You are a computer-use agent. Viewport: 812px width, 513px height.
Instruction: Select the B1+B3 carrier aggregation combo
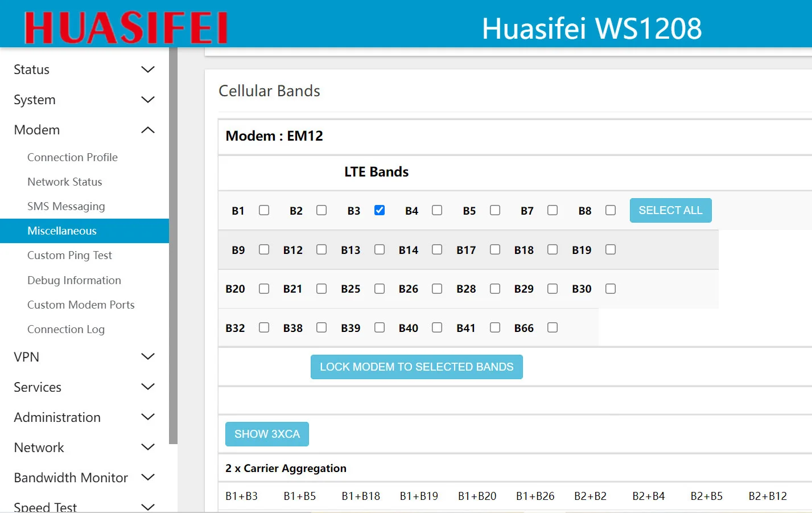coord(241,495)
